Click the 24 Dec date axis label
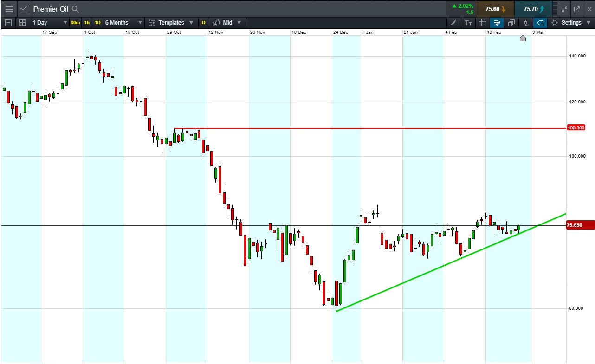Viewport: 595px width, 364px height. [x=341, y=32]
